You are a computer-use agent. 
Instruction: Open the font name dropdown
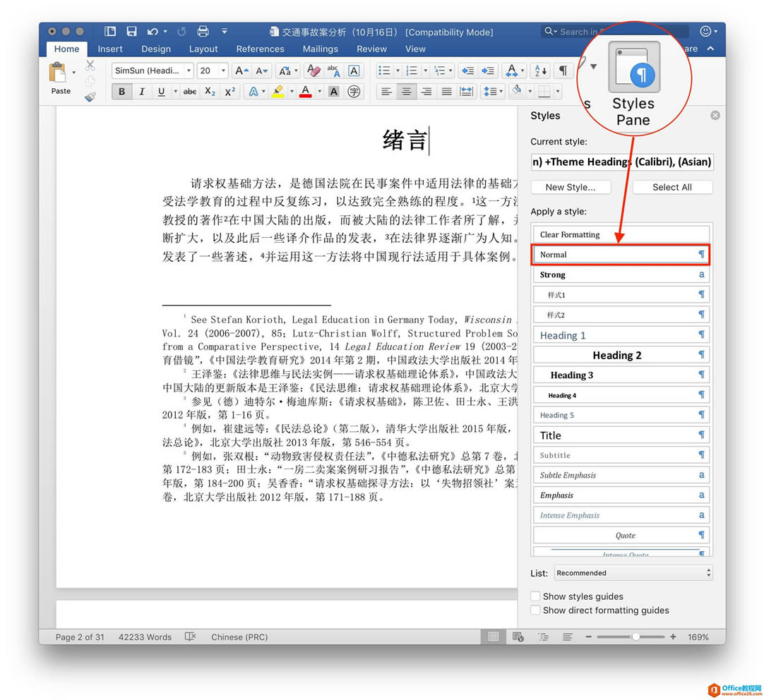point(189,71)
